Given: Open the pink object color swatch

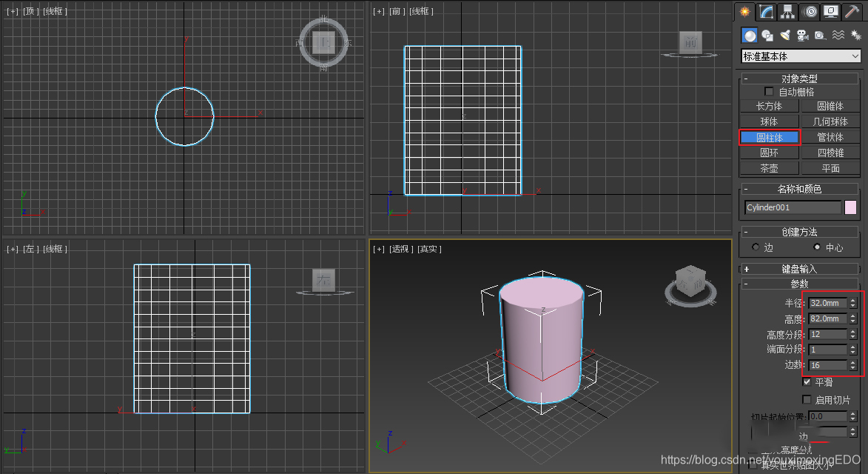Looking at the screenshot, I should [x=850, y=207].
